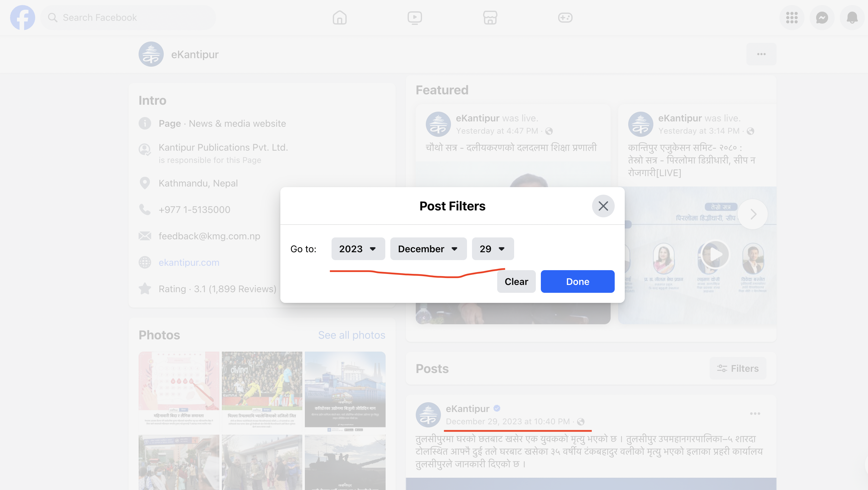Open the factory building photo thumbnail
868x490 pixels.
coord(345,392)
